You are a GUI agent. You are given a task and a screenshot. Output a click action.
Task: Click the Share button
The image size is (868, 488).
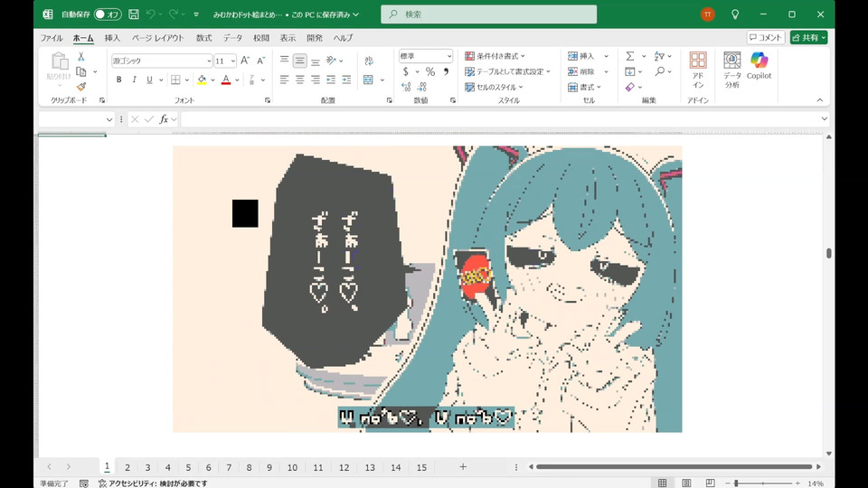tap(808, 37)
